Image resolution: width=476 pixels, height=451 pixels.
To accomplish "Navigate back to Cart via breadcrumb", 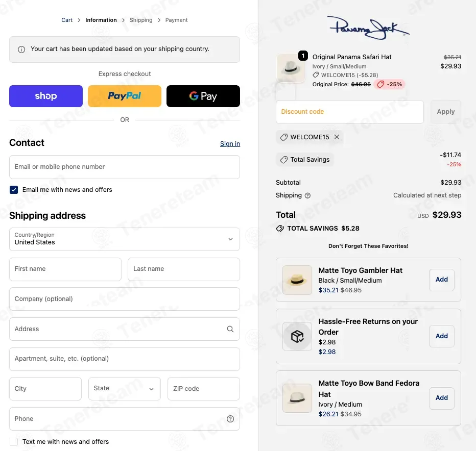I will (x=67, y=20).
